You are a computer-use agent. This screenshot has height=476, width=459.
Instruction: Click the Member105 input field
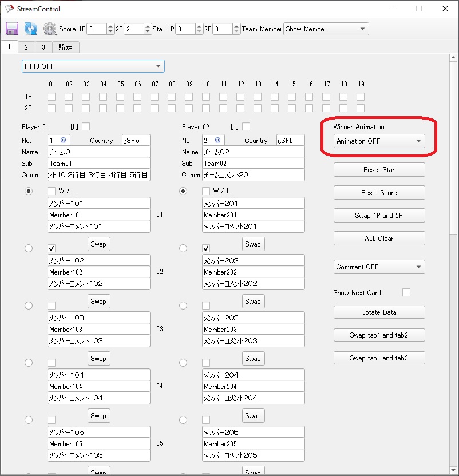(99, 444)
